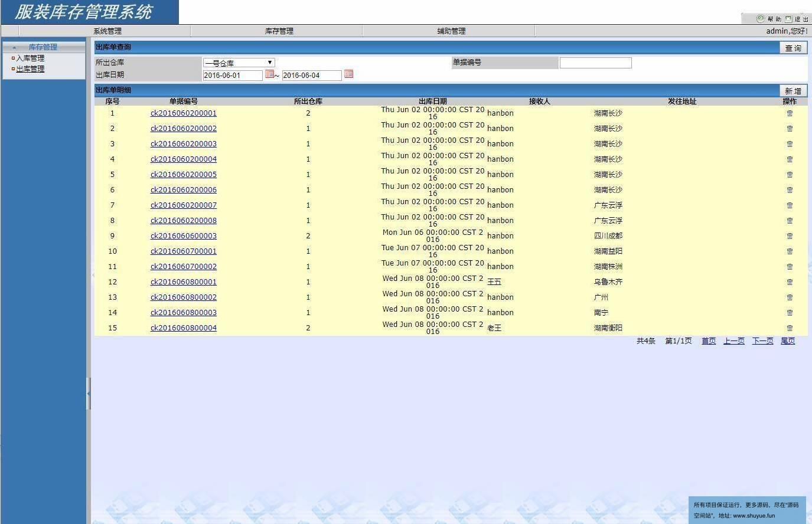Delete row ck2016060800003 with trash icon

[x=790, y=313]
